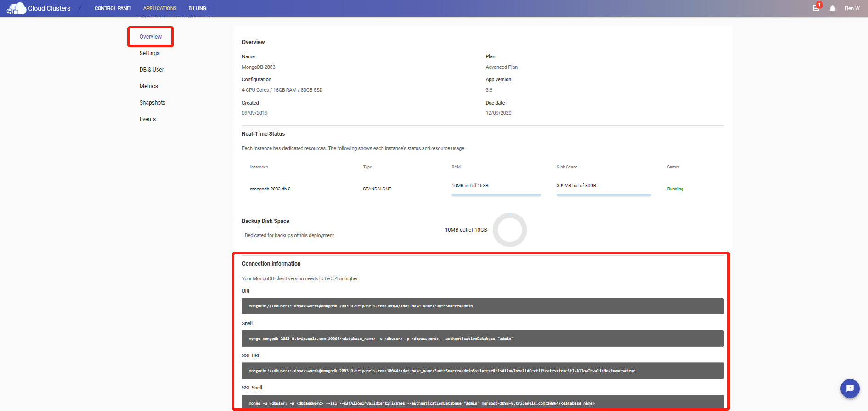Click the Disk Space column header
This screenshot has height=411, width=868.
pos(567,167)
